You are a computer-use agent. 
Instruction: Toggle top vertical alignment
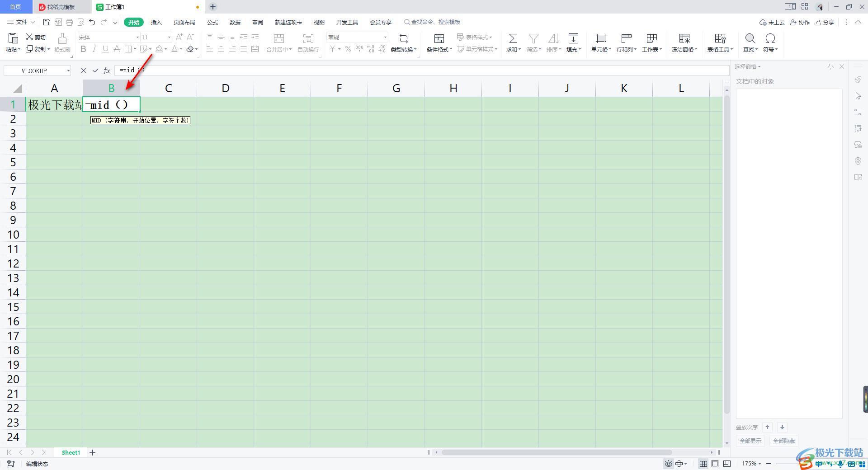click(x=210, y=37)
